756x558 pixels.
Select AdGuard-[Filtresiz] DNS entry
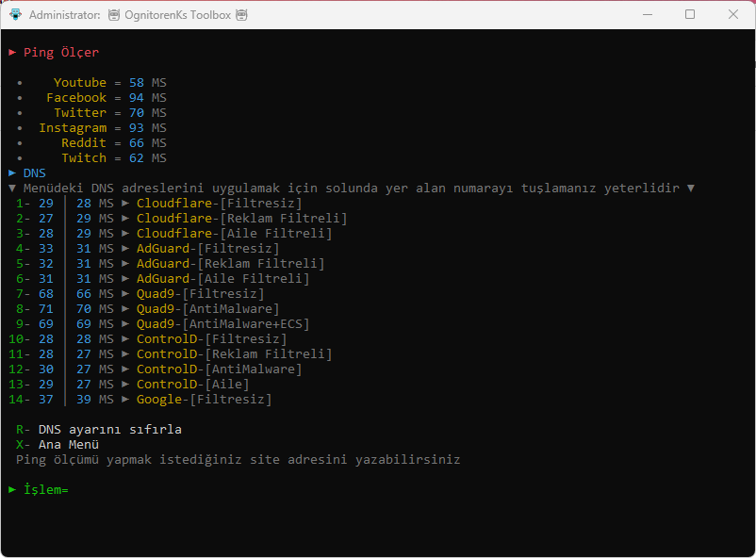point(207,249)
